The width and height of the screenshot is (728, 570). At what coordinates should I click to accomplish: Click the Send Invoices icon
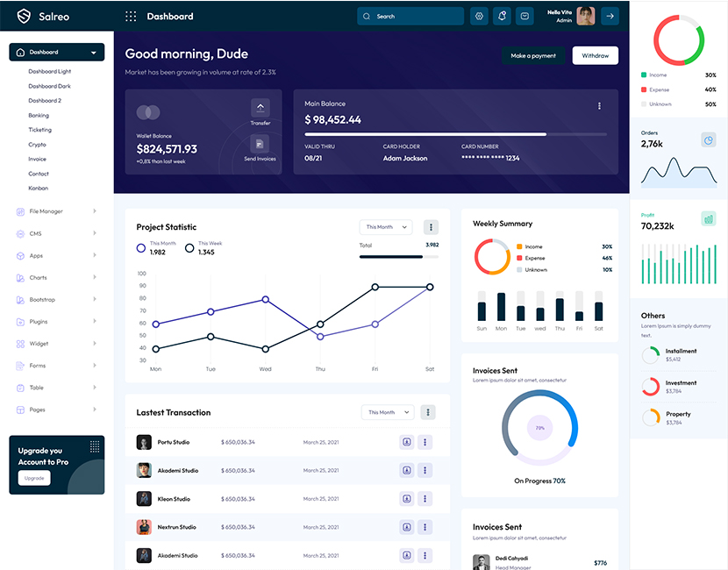(x=260, y=144)
